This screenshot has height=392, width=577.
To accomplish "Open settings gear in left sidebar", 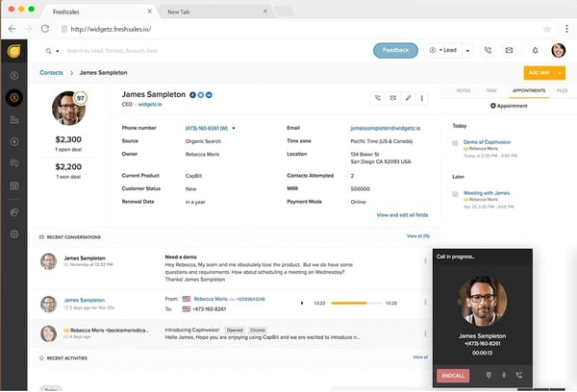I will [14, 234].
